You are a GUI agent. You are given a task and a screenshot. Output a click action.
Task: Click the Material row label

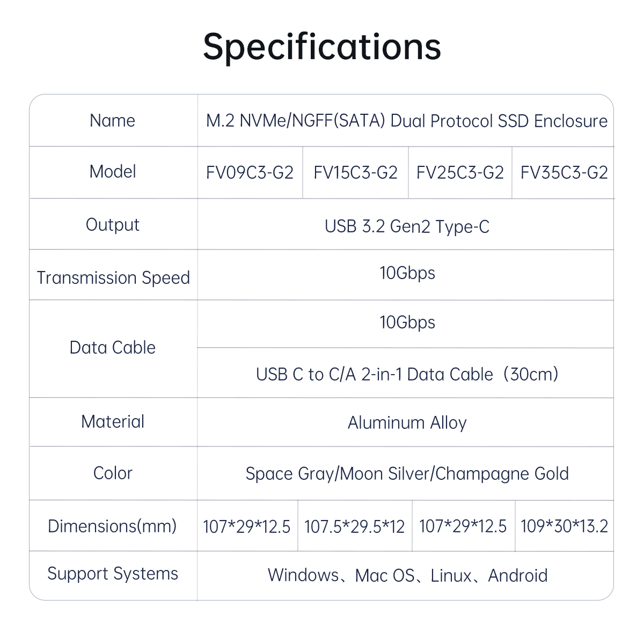[x=113, y=422]
